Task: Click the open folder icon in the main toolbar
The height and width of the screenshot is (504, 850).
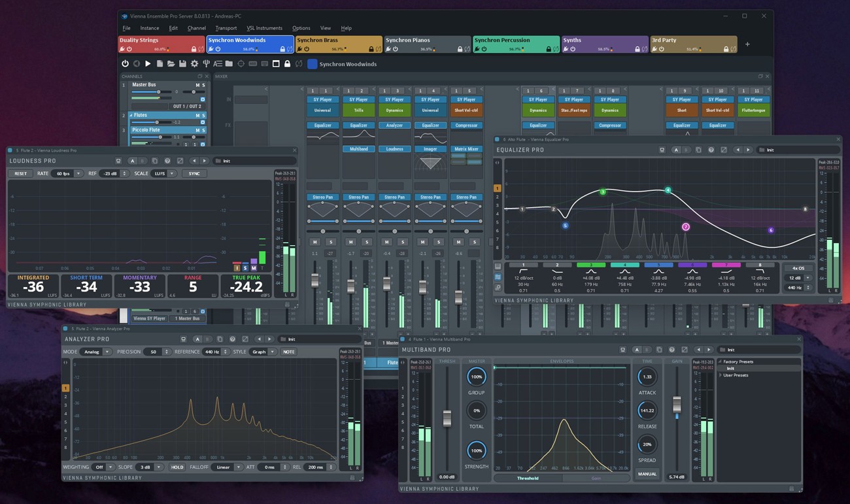Action: (x=171, y=64)
